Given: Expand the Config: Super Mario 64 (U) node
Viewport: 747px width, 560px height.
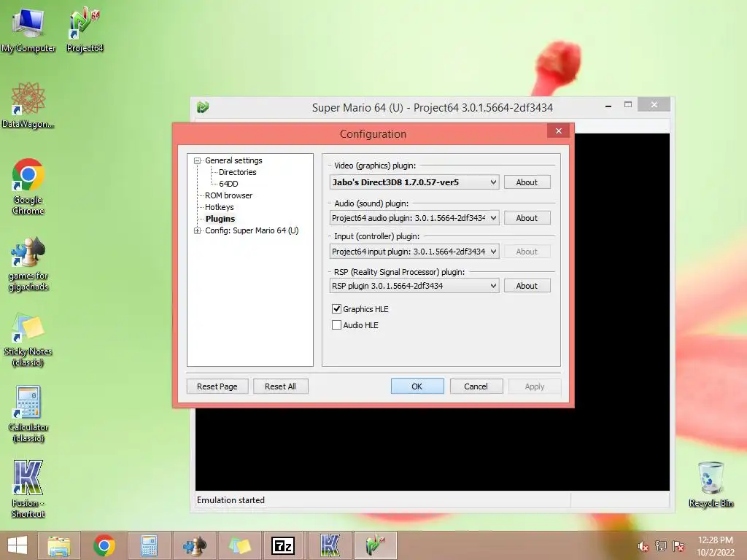Looking at the screenshot, I should point(197,230).
